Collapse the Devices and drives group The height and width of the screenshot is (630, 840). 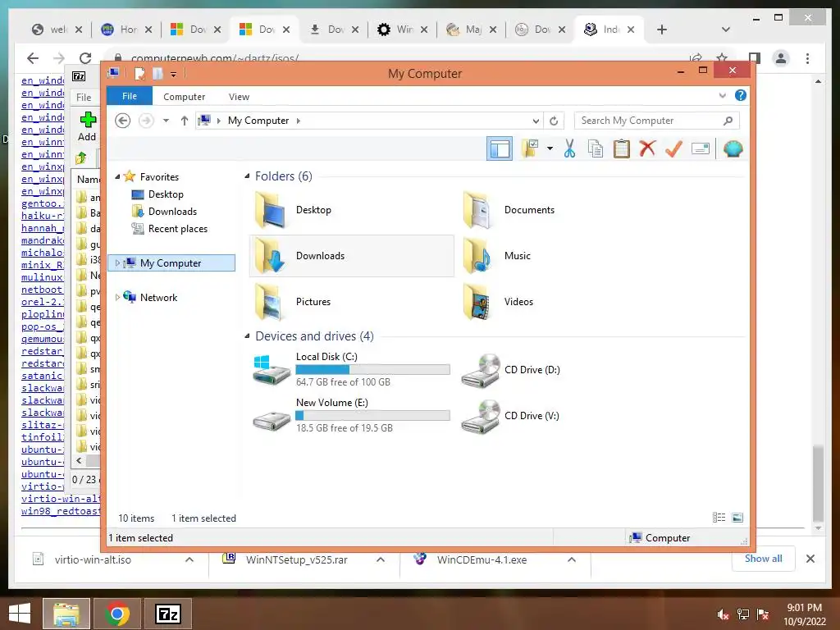(247, 336)
